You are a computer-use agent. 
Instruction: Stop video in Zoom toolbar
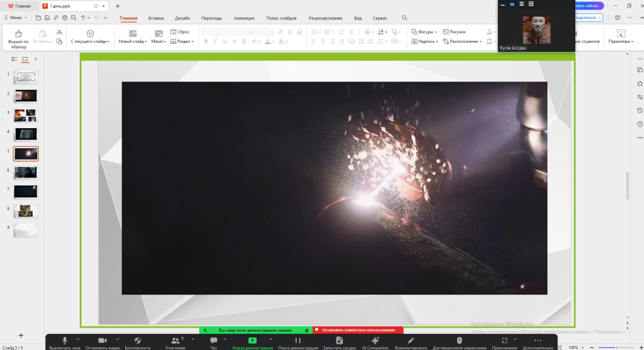102,341
